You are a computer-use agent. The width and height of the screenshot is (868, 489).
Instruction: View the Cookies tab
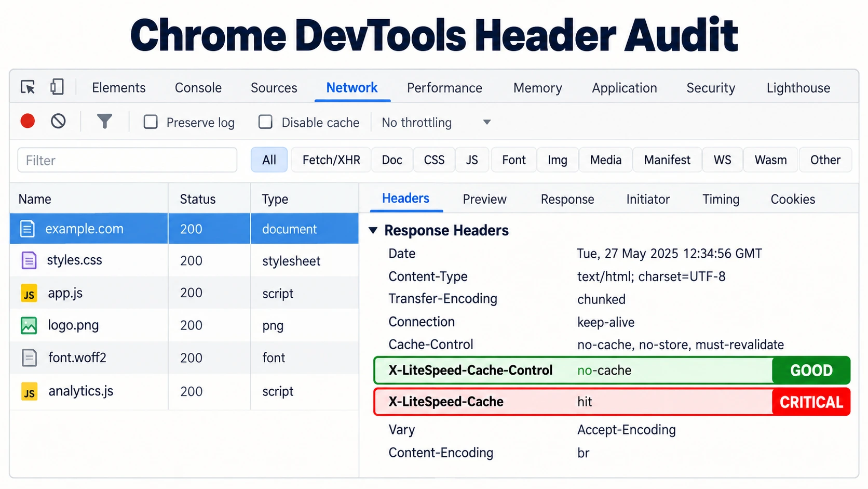coord(793,199)
